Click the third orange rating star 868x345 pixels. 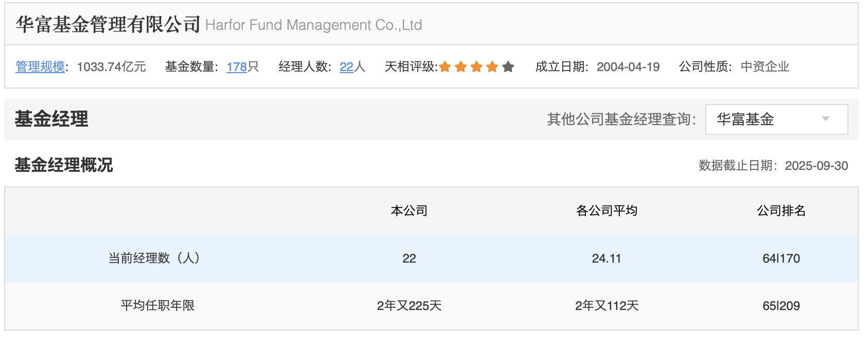pyautogui.click(x=477, y=66)
